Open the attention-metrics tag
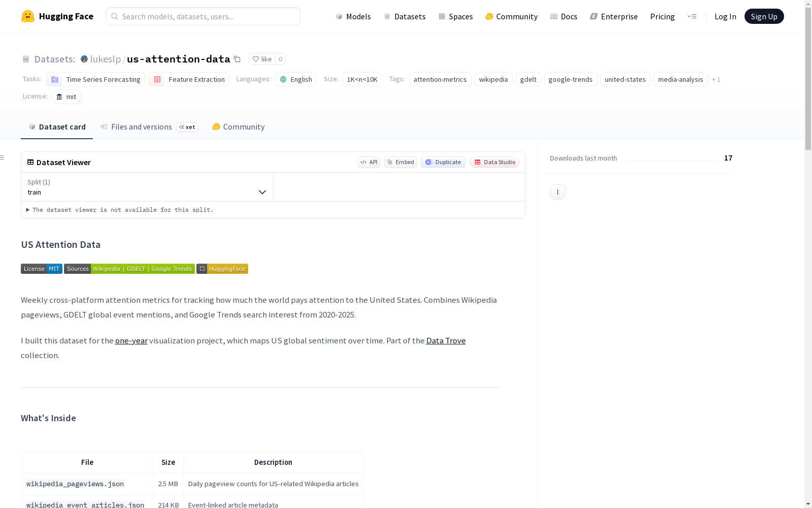 pyautogui.click(x=440, y=79)
